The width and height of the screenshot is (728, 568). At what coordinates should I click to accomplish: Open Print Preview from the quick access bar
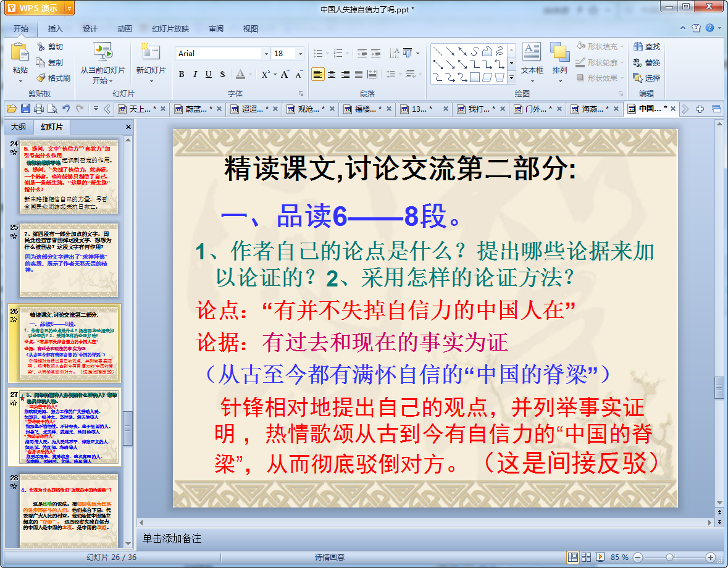point(52,109)
